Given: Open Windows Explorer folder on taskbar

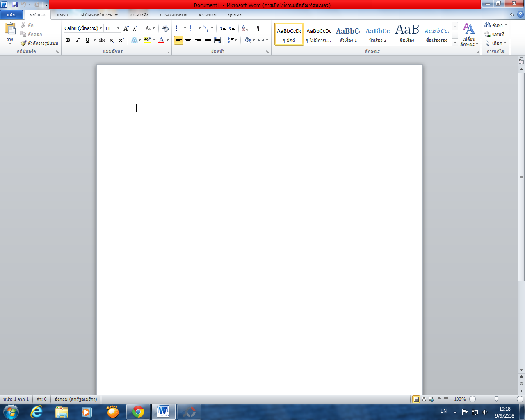Looking at the screenshot, I should (x=62, y=412).
